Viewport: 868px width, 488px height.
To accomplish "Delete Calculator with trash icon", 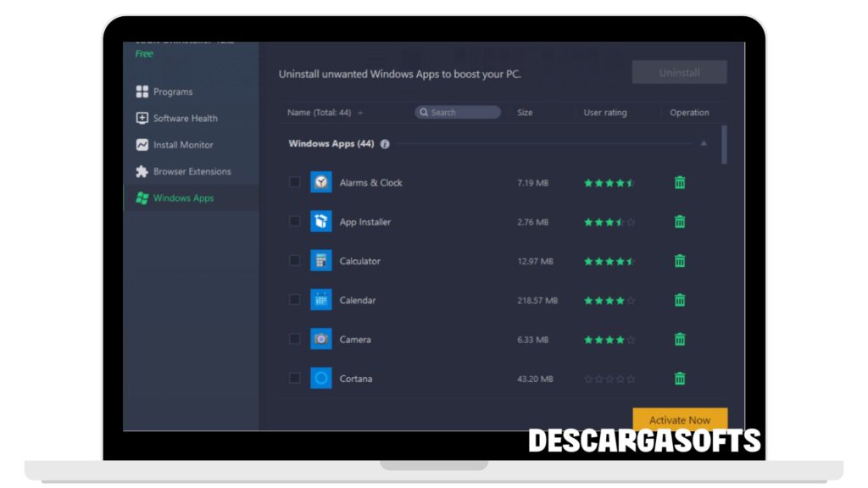I will (x=680, y=261).
